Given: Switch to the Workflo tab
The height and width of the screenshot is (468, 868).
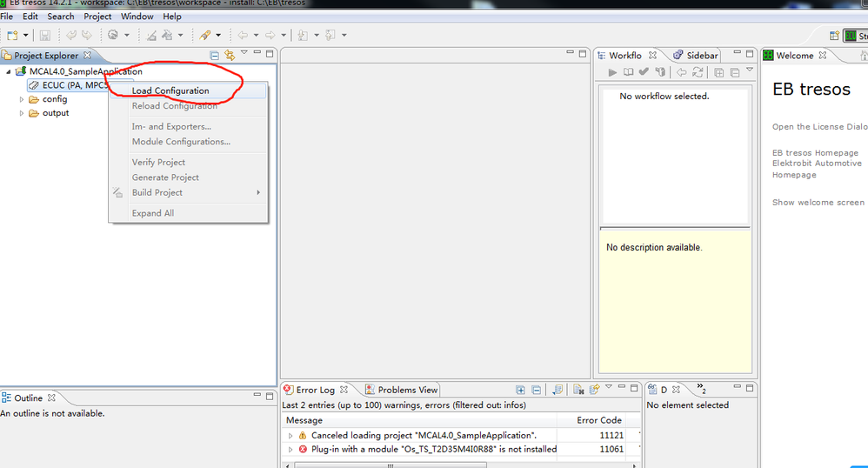Looking at the screenshot, I should pos(625,56).
